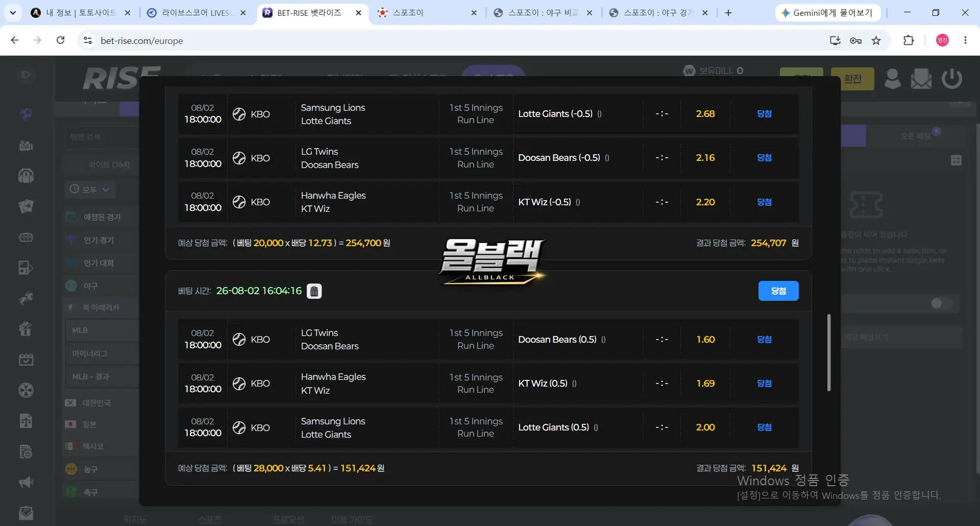The image size is (980, 526).
Task: Click 당첨 in the KT Wiz (0.5) row
Action: [x=764, y=384]
